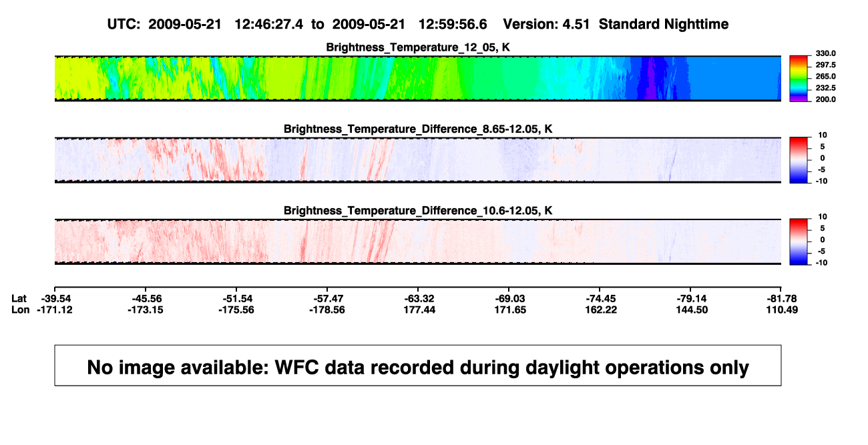868x445 pixels.
Task: Click the 'No image available' WFC notice box
Action: tap(418, 365)
